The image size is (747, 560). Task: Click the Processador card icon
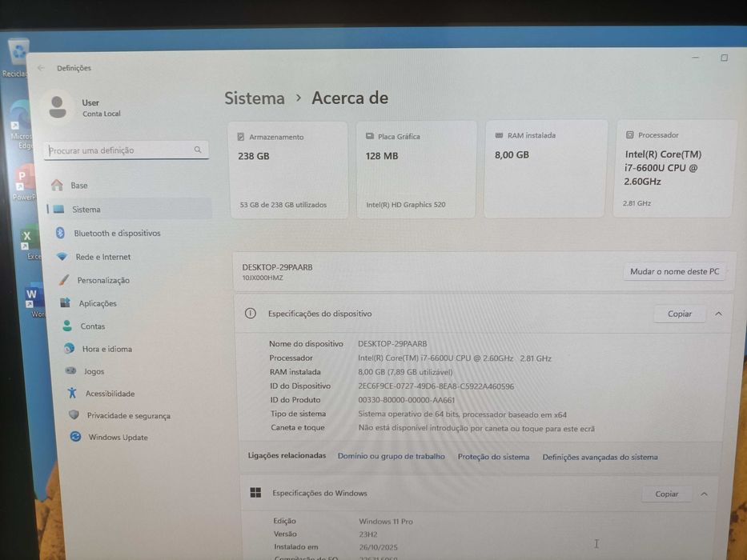coord(629,134)
